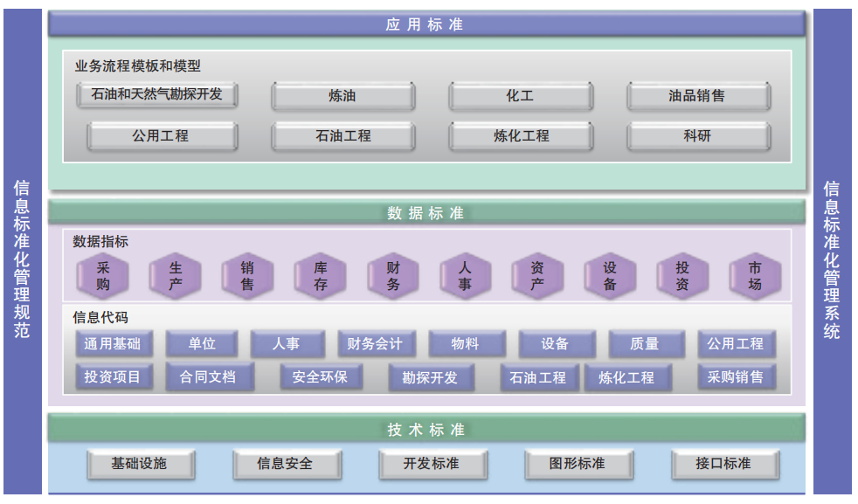Select the 通用基础 code block
This screenshot has width=858, height=504.
point(113,344)
